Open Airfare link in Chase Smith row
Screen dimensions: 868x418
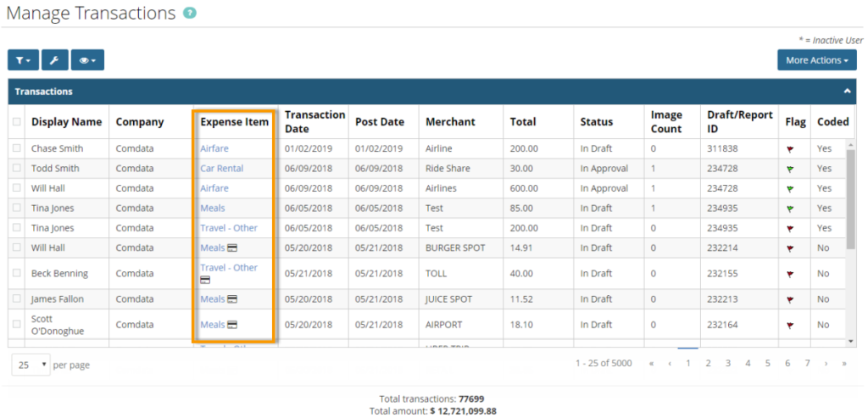pyautogui.click(x=214, y=148)
